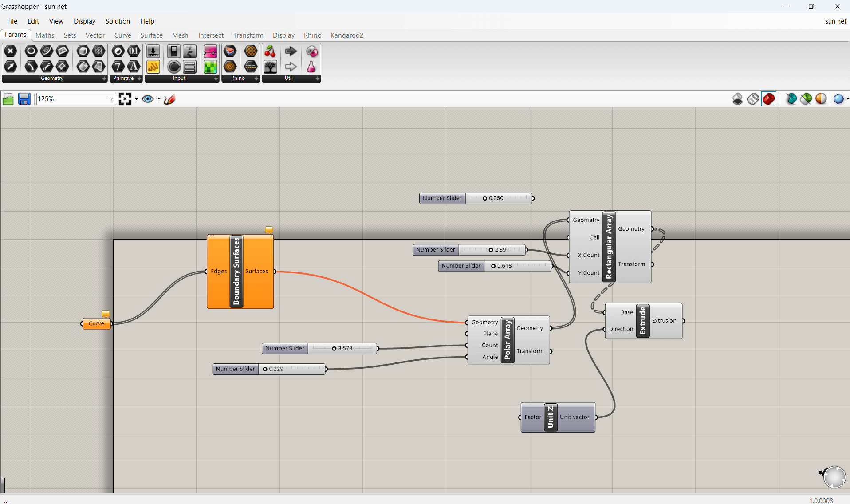Open the 125% zoom level dropdown
Screen dimensions: 850x504
tap(111, 99)
